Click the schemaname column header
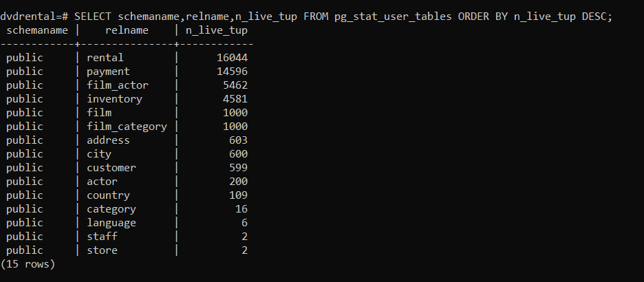 37,30
